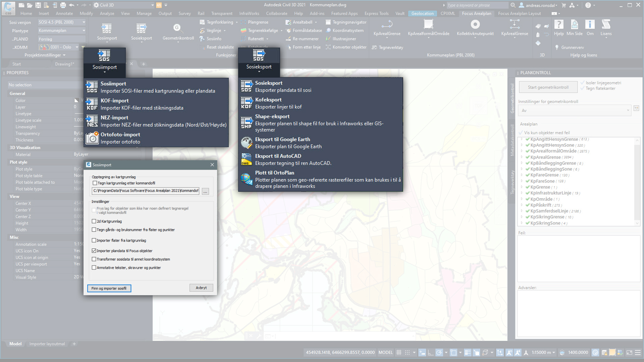Click the Kollektivknutepunkt ribbon icon

point(475,24)
